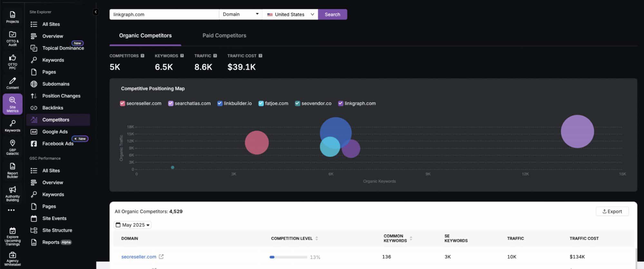
Task: Show the Traffic metric info icon
Action: 215,56
